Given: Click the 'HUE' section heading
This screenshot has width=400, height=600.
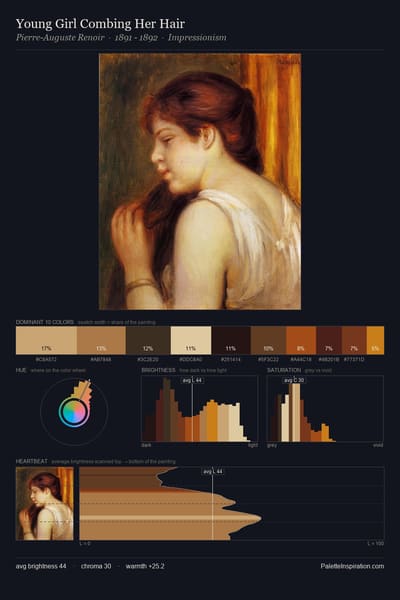Looking at the screenshot, I should click(21, 370).
